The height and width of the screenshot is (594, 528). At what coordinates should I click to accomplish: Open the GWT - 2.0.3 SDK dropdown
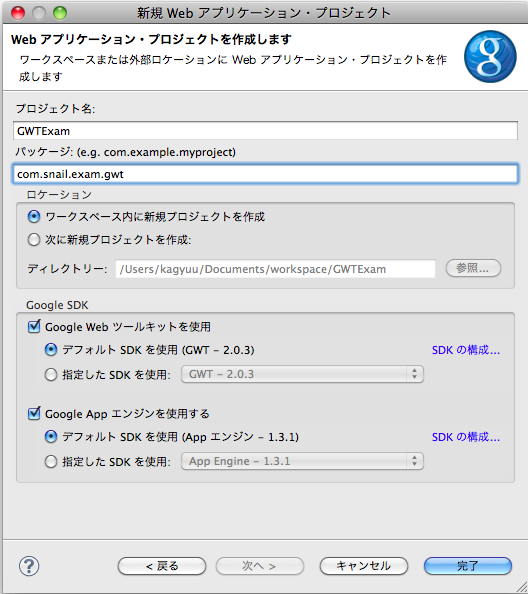(x=302, y=374)
